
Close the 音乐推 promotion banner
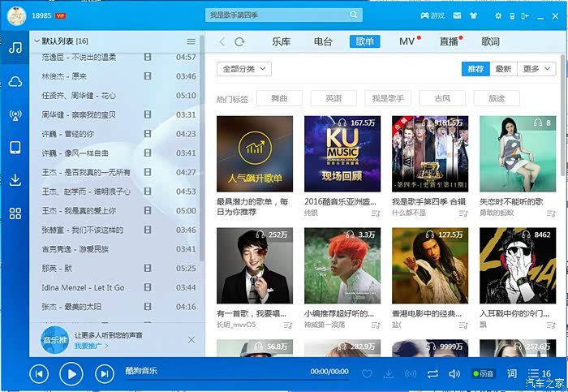pos(191,340)
